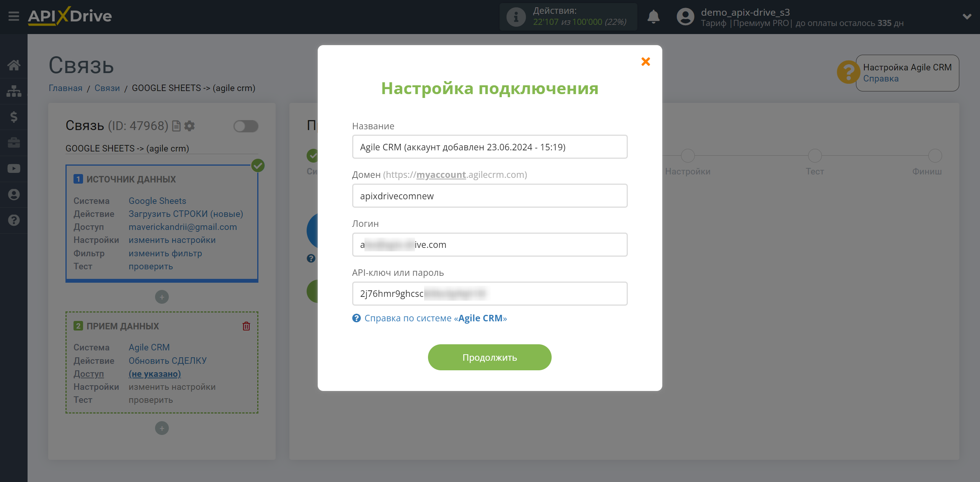Open the Связи breadcrumb link
Screen dimensions: 980x482
point(107,88)
